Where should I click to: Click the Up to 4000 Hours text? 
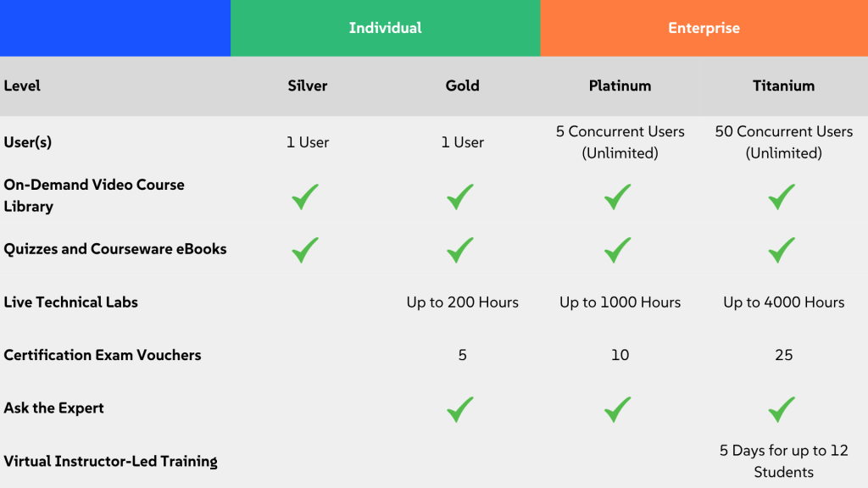pyautogui.click(x=783, y=302)
